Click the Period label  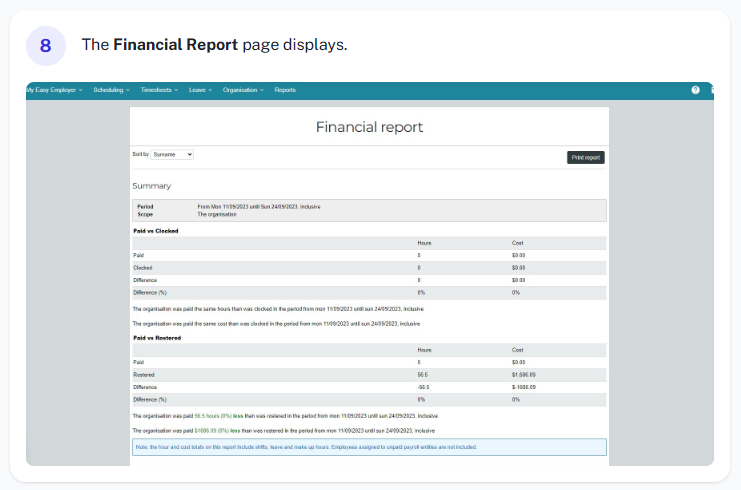[x=145, y=206]
